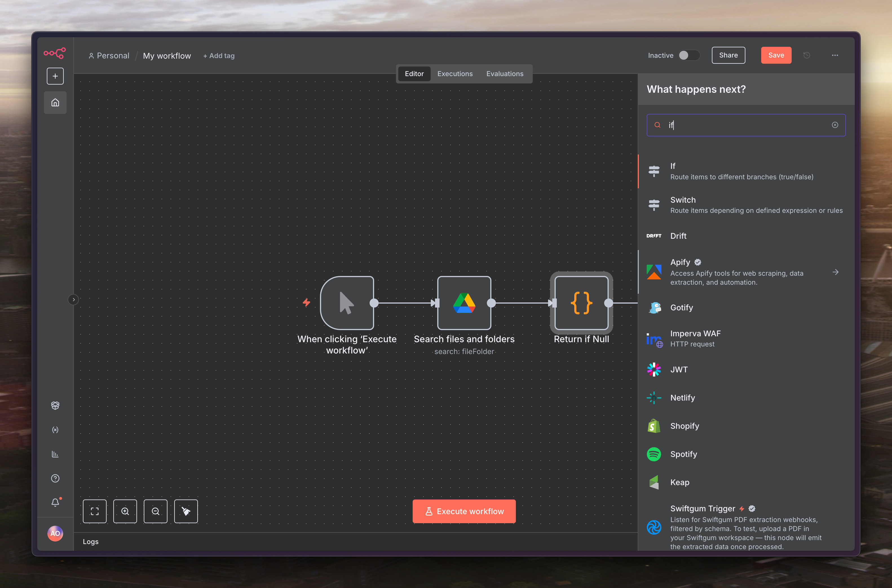Viewport: 892px width, 588px height.
Task: Open the variables icon in sidebar
Action: (55, 430)
